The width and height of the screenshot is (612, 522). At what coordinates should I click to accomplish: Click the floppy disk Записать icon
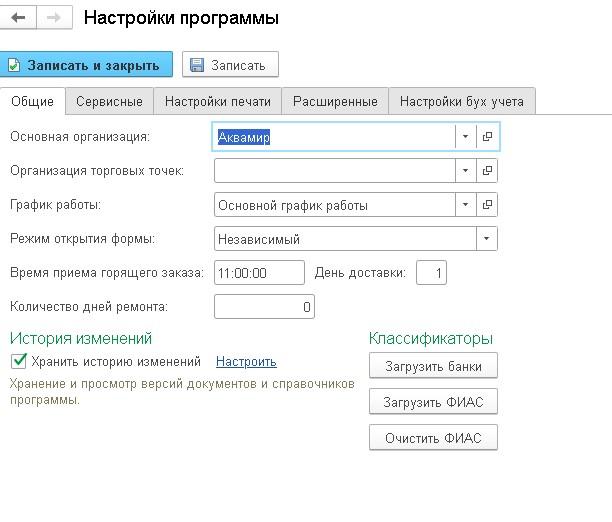coord(197,65)
